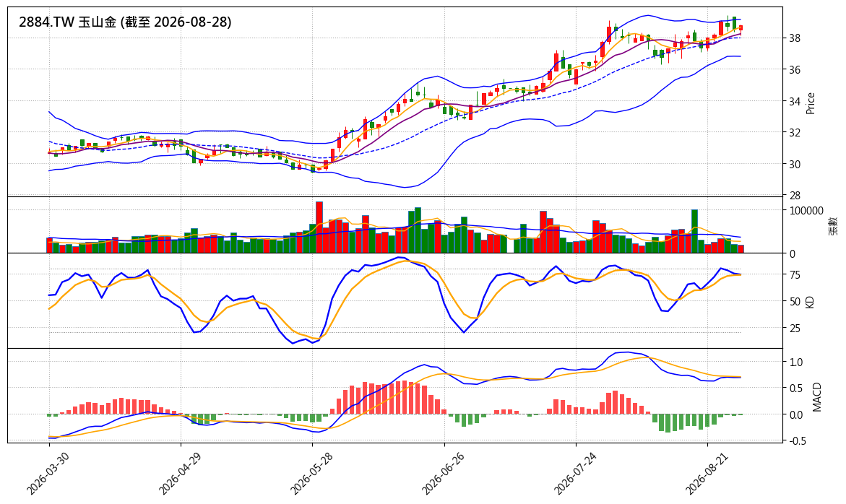Click the KD tick label 50
The width and height of the screenshot is (846, 504).
coord(795,302)
